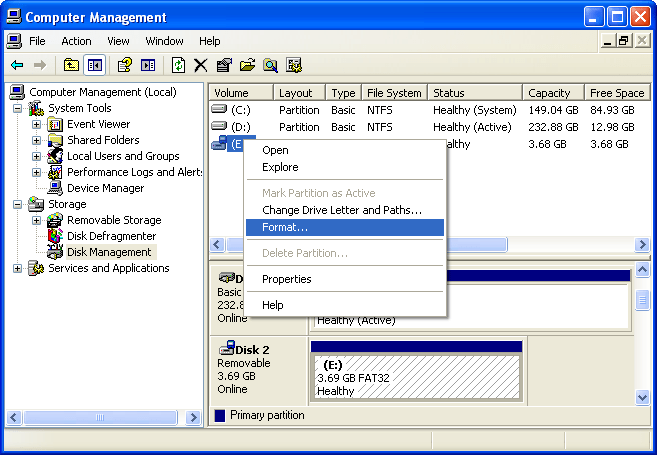This screenshot has height=455, width=657.
Task: Click the Computer Management menu bar icon
Action: (x=14, y=41)
